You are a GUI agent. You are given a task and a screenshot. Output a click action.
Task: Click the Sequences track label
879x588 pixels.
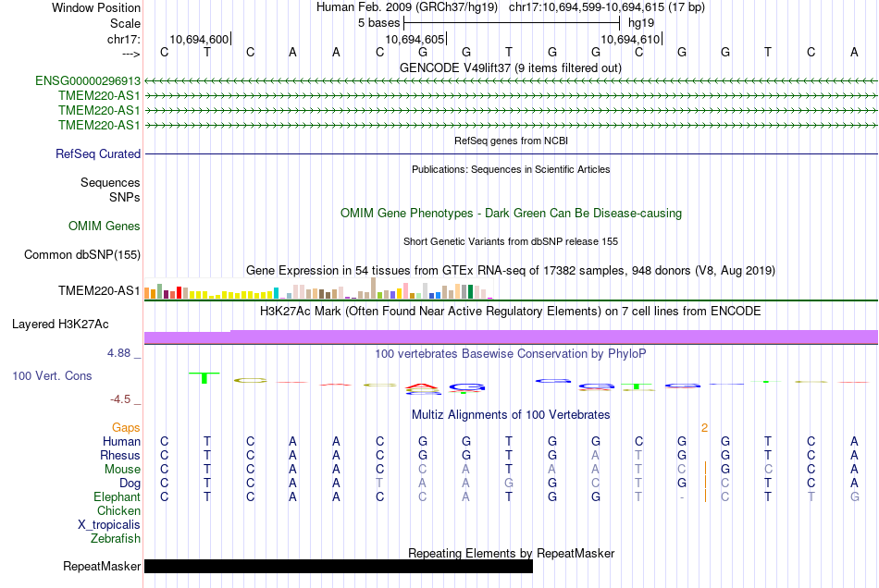coord(110,182)
